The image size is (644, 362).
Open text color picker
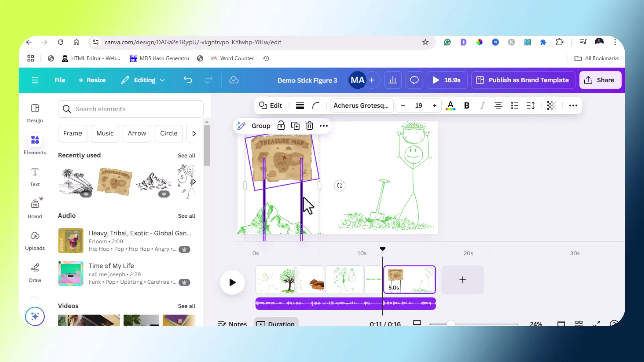click(450, 106)
